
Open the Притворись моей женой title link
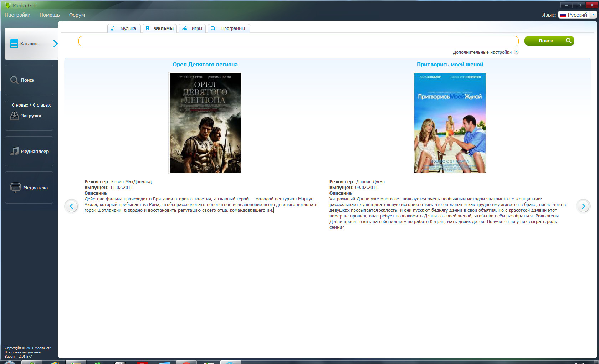pyautogui.click(x=450, y=65)
